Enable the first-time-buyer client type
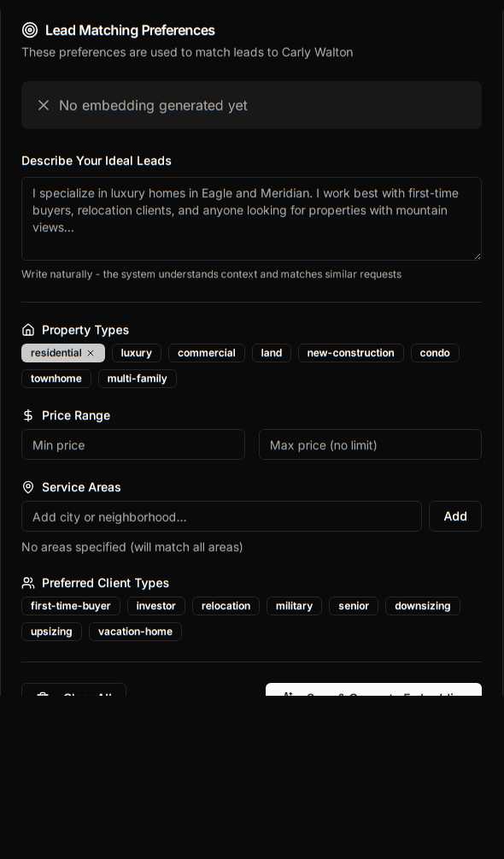 [71, 606]
